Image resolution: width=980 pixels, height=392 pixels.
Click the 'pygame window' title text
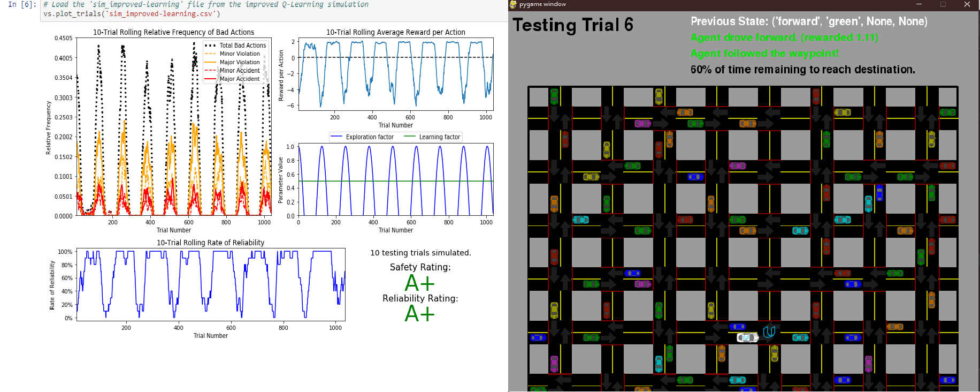point(542,4)
